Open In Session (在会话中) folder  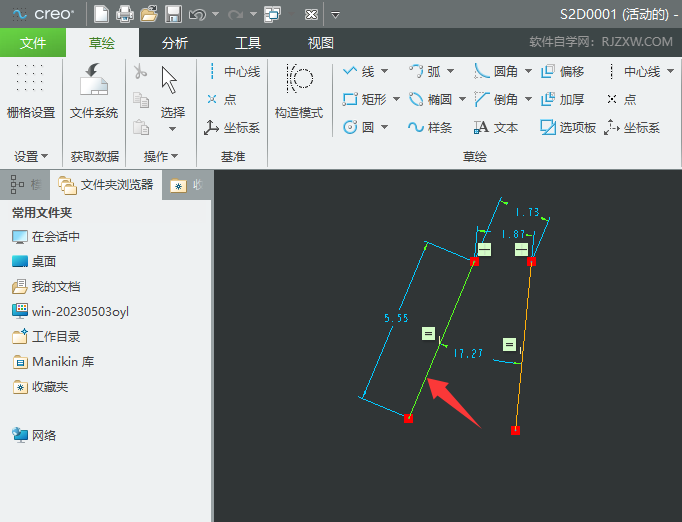tap(46, 237)
